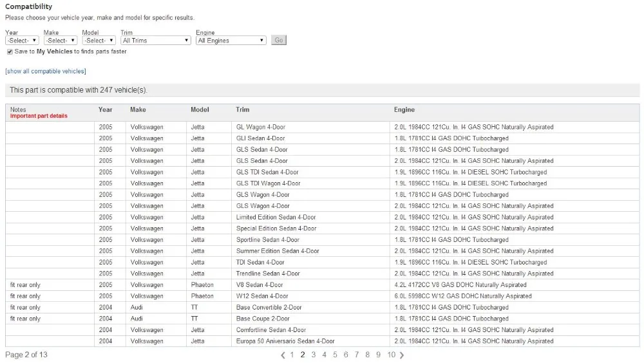This screenshot has width=644, height=363.
Task: Click the Go button
Action: pos(278,41)
